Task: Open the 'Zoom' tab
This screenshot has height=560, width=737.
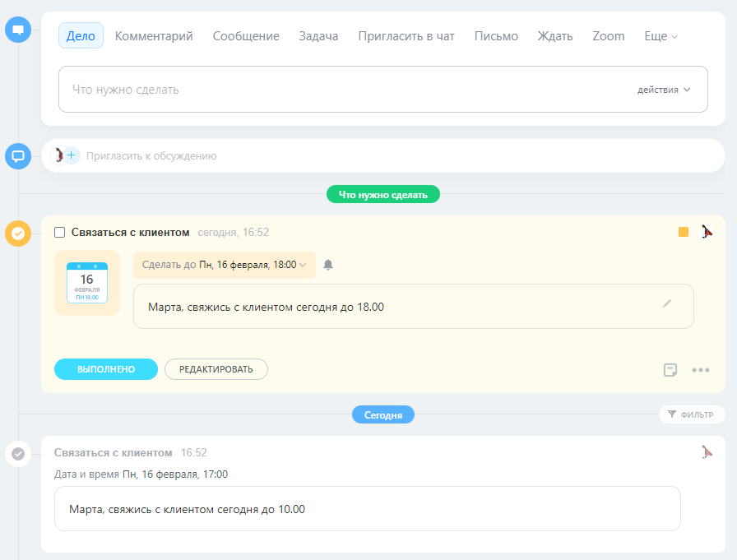Action: click(x=608, y=36)
